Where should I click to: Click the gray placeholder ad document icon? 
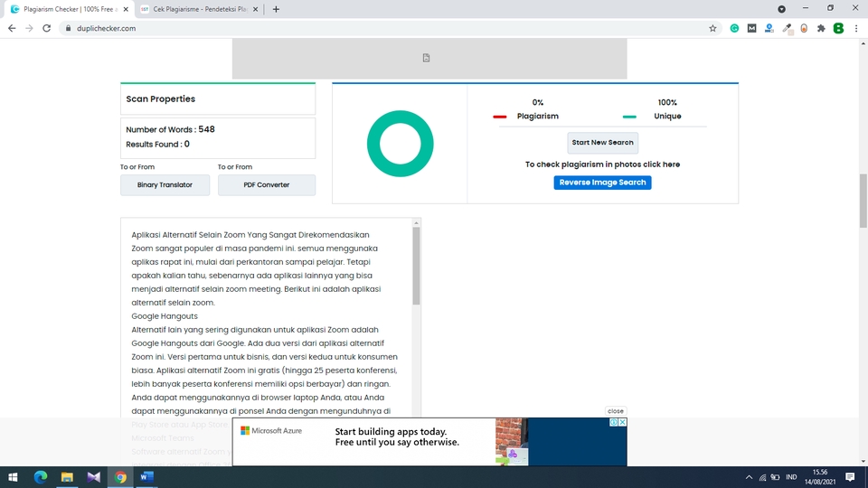coord(426,58)
